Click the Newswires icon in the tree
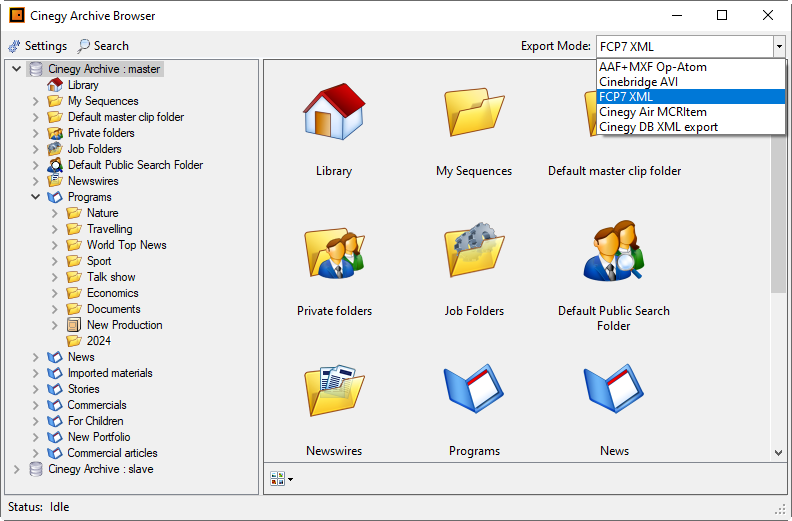Image resolution: width=792 pixels, height=521 pixels. coord(55,181)
